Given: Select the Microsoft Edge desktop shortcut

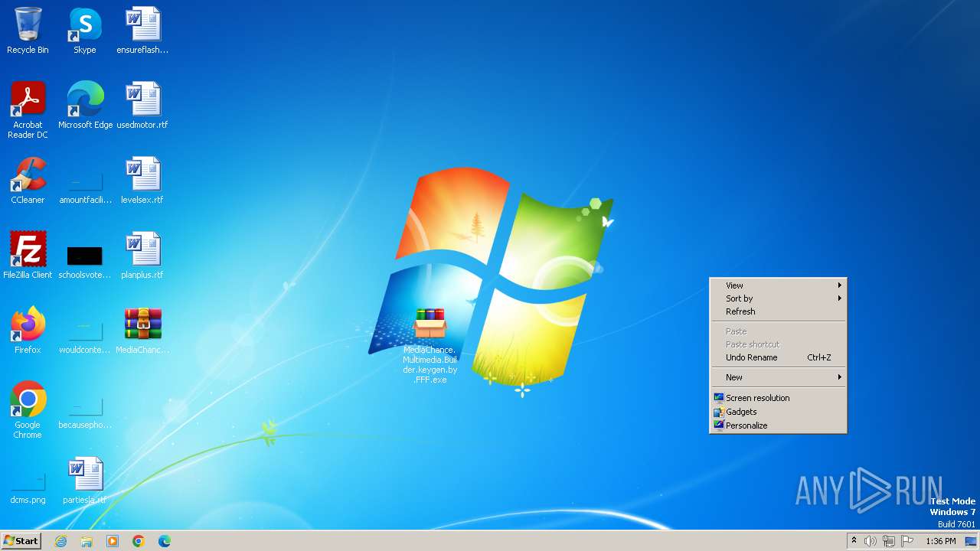Looking at the screenshot, I should pyautogui.click(x=85, y=105).
